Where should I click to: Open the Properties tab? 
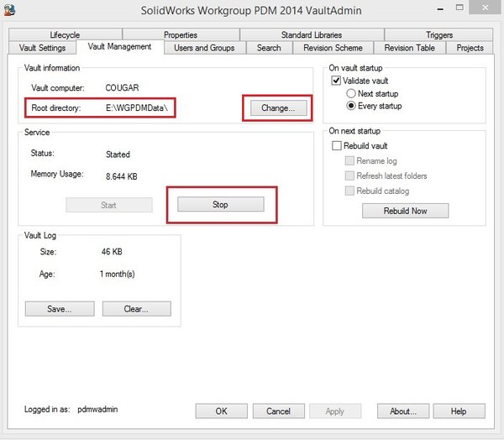(x=181, y=34)
